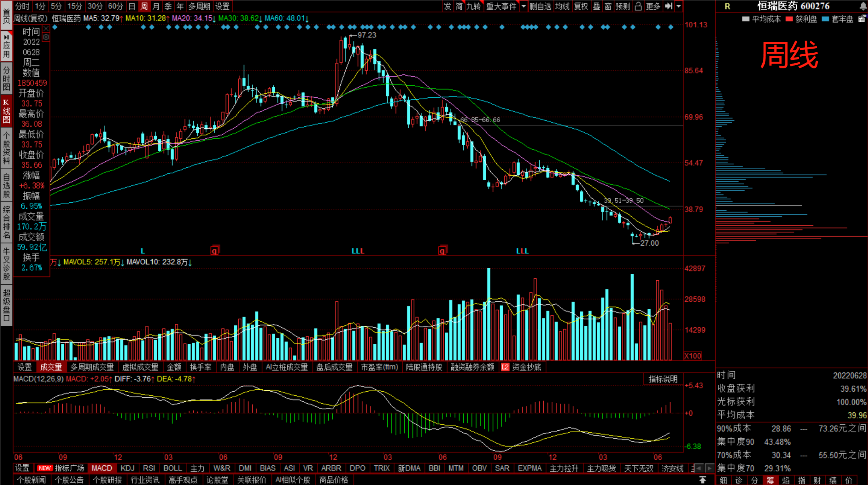
Task: Close the weekly data info panel
Action: 46,29
